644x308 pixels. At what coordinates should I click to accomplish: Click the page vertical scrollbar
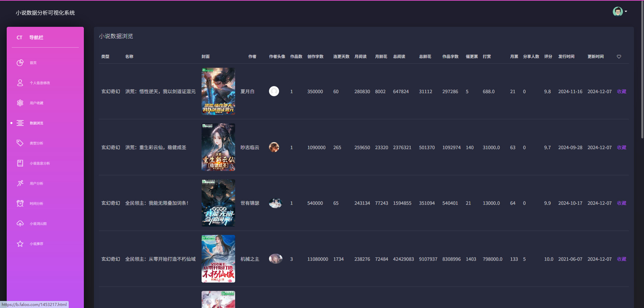coord(642,70)
